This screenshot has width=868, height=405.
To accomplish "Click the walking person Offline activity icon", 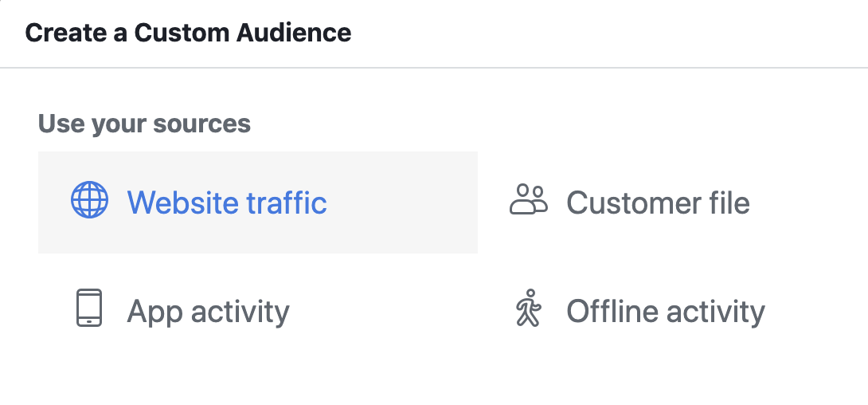I will tap(528, 309).
